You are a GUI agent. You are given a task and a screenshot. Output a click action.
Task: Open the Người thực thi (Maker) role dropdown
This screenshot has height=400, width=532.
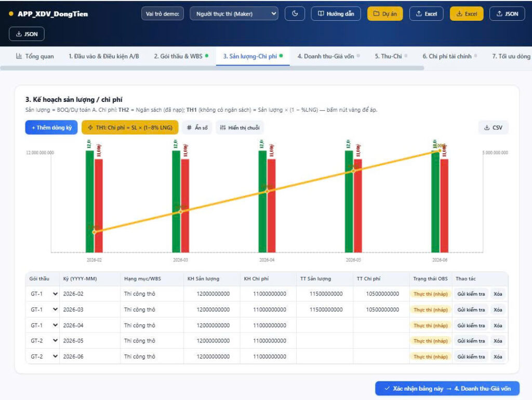coord(234,14)
